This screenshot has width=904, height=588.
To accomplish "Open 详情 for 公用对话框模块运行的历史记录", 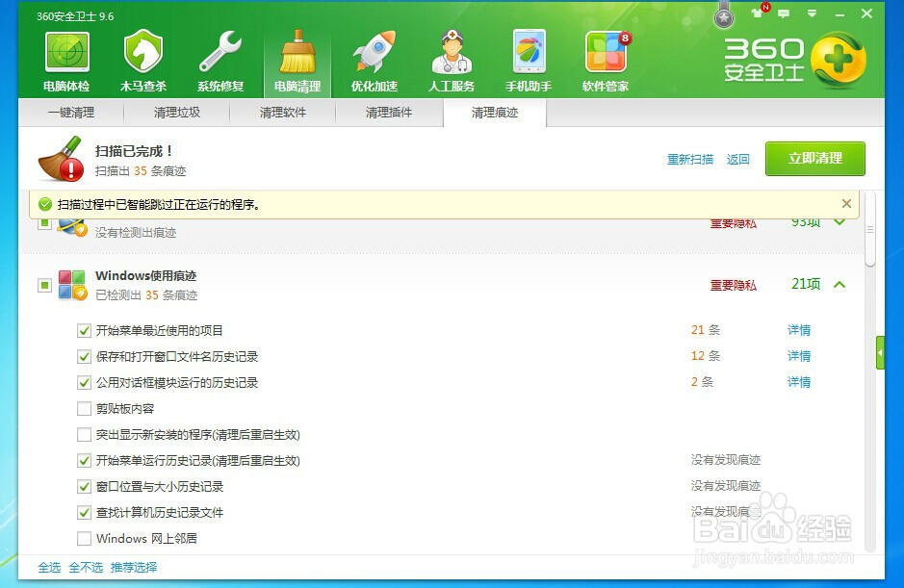I will click(x=799, y=382).
